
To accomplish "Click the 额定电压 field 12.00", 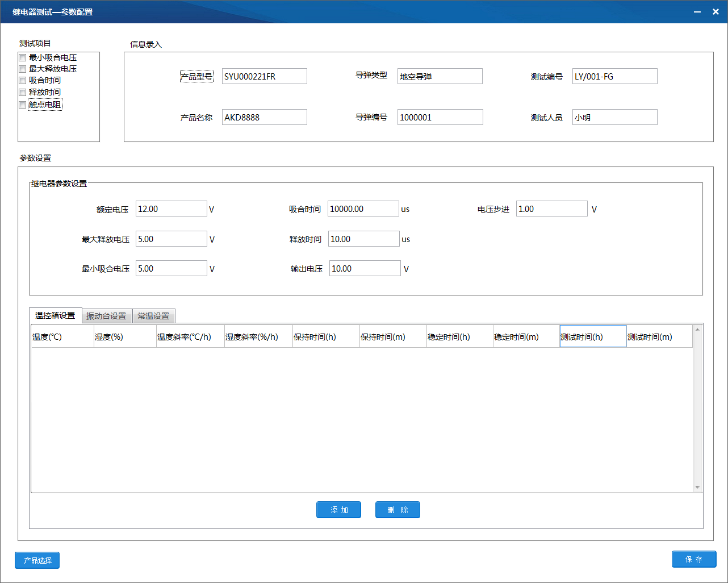I will click(171, 209).
